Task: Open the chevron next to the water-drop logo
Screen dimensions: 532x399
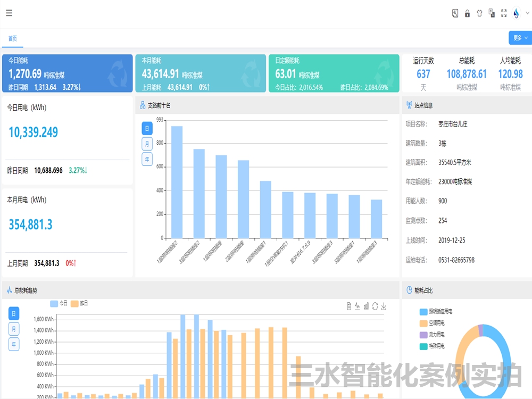Action: pyautogui.click(x=527, y=13)
